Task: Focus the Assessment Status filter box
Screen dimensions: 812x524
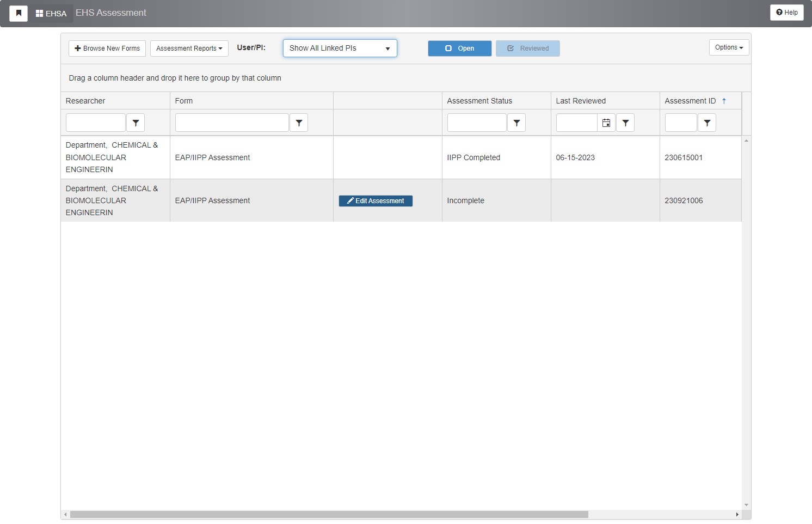Action: (477, 123)
